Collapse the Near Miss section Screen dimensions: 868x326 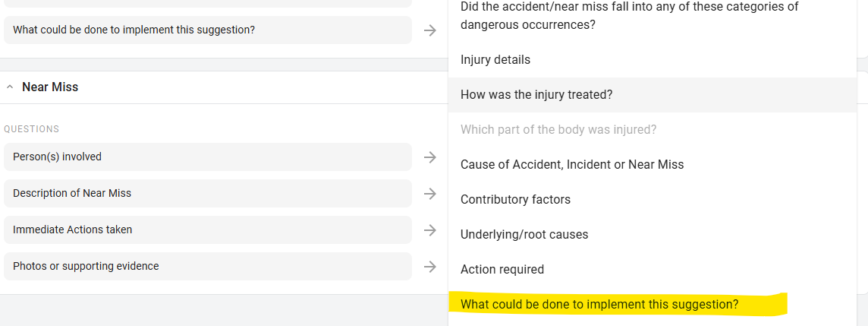(x=10, y=87)
